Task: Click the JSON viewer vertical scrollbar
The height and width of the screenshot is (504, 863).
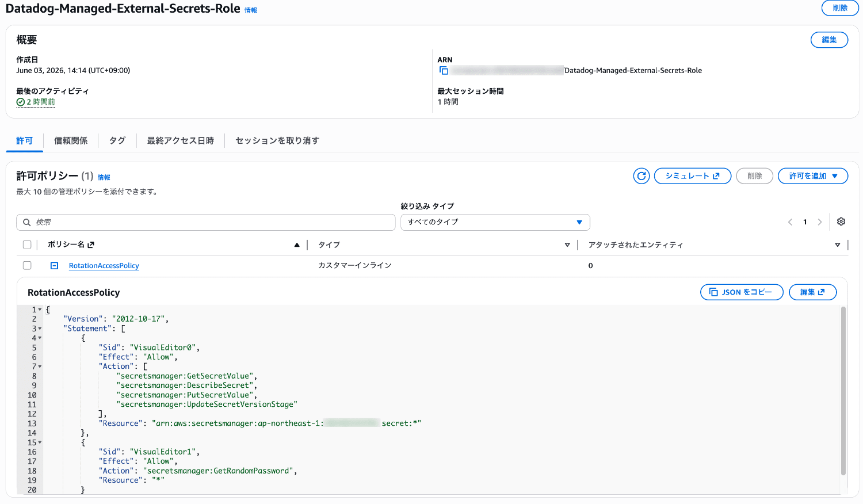Action: click(843, 391)
